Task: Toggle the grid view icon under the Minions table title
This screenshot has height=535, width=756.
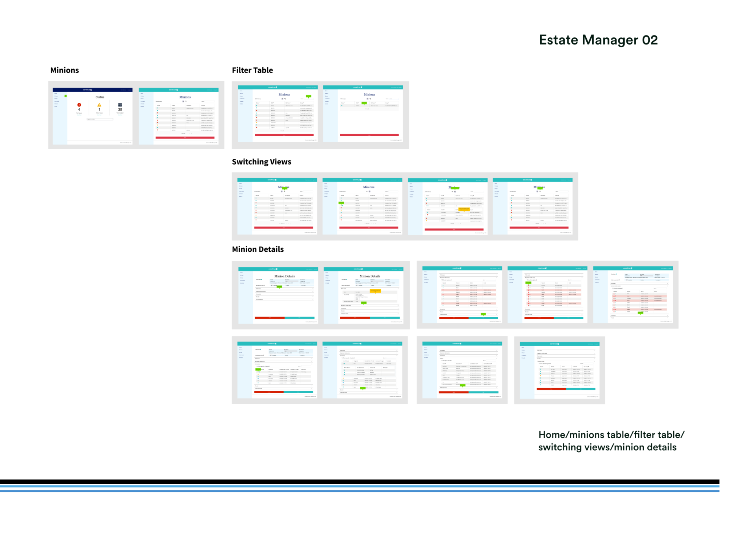Action: pyautogui.click(x=183, y=101)
